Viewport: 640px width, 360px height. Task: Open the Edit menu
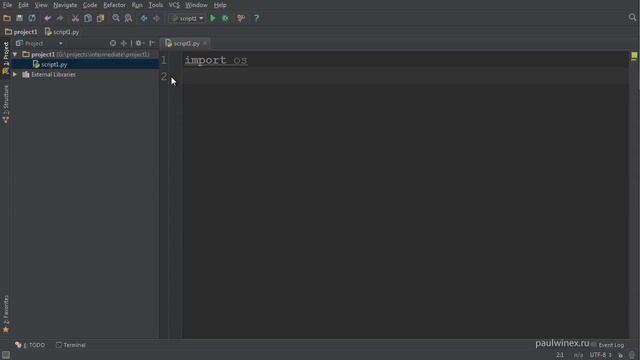point(23,5)
